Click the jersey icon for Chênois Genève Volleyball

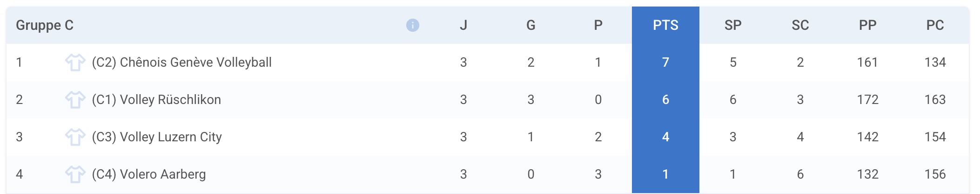[x=75, y=62]
